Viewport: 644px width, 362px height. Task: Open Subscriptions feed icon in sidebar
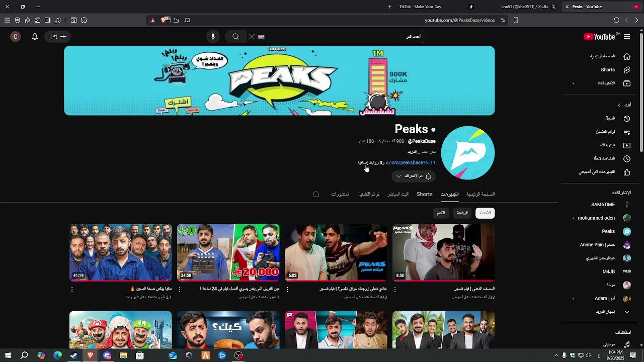[627, 83]
